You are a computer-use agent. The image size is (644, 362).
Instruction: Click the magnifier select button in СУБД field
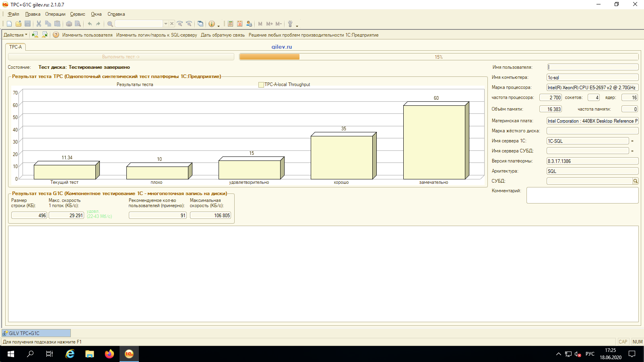[636, 181]
